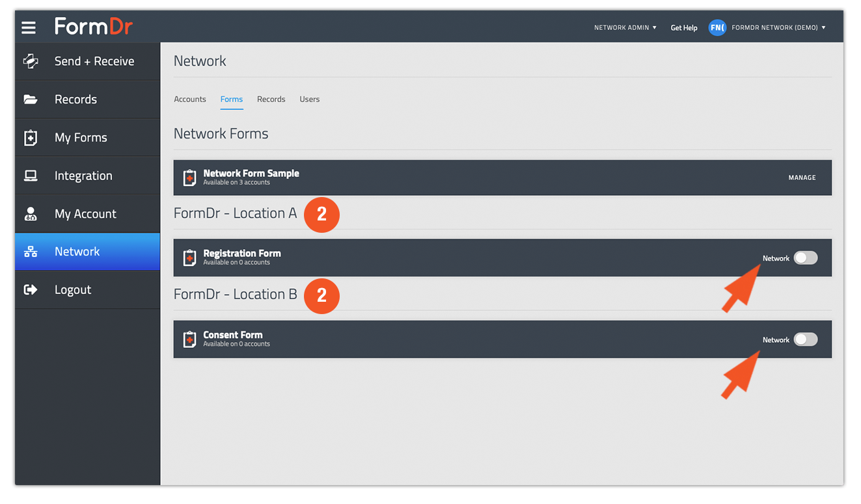Image resolution: width=861 pixels, height=504 pixels.
Task: Open Integration in sidebar
Action: click(88, 176)
